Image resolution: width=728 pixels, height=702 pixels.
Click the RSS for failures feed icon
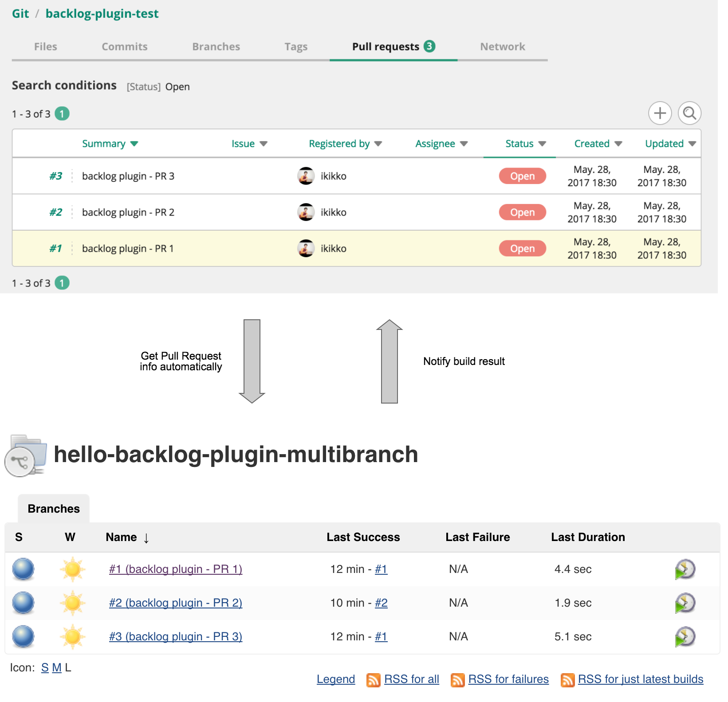pyautogui.click(x=457, y=680)
